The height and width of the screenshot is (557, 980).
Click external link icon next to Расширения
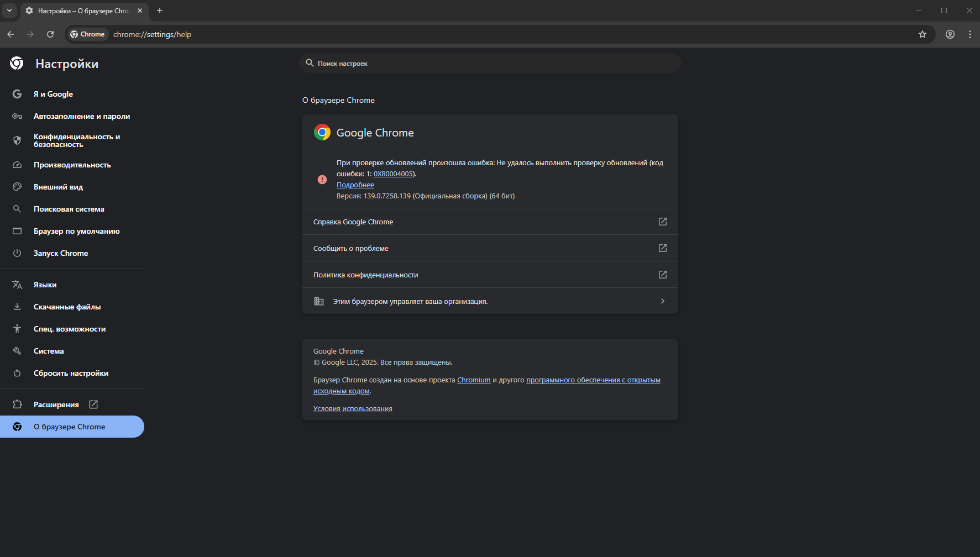coord(93,404)
